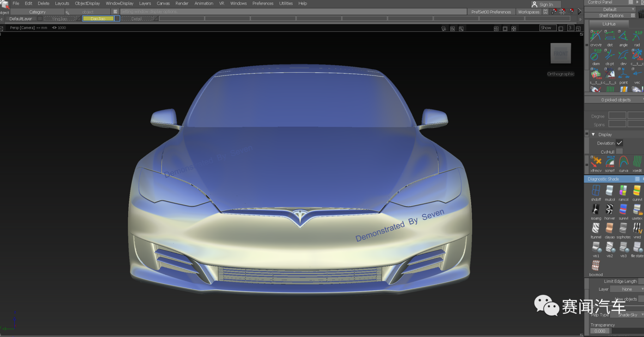Turn off shading with shdoff icon
Image resolution: width=644 pixels, height=337 pixels.
(x=596, y=191)
